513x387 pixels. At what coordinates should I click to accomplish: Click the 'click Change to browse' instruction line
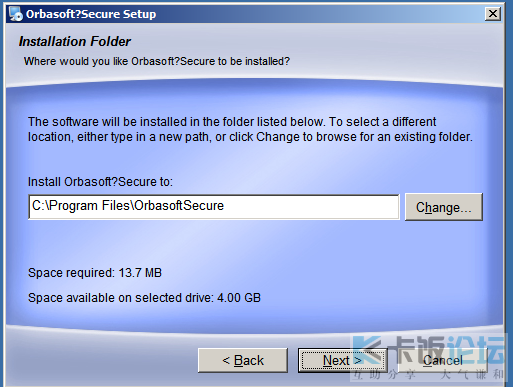click(250, 137)
